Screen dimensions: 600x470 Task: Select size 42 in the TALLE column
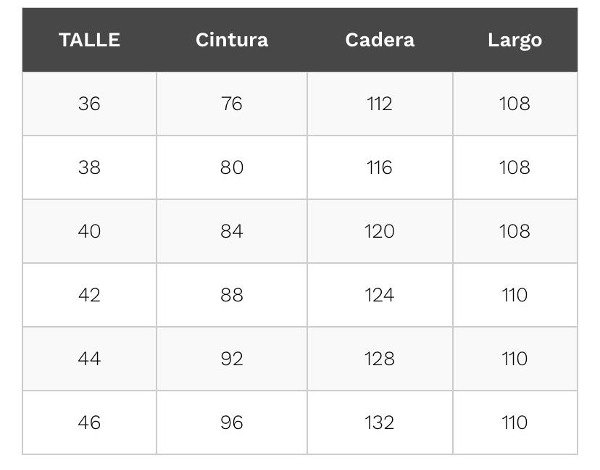pos(89,295)
